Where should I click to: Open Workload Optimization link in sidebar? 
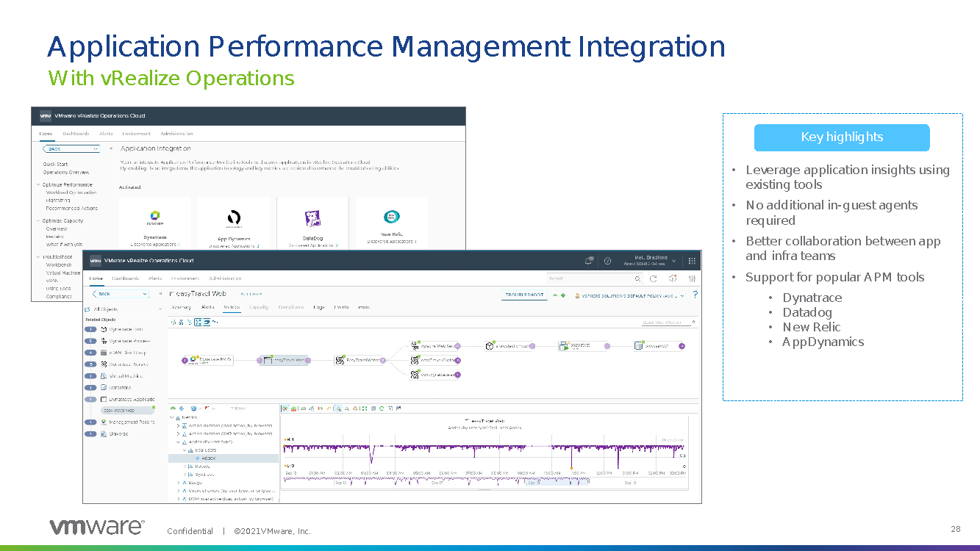(71, 192)
